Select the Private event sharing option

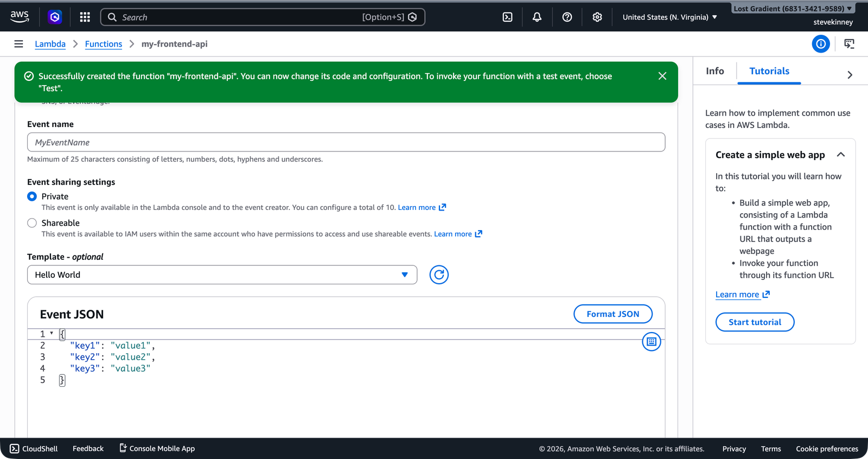click(32, 196)
